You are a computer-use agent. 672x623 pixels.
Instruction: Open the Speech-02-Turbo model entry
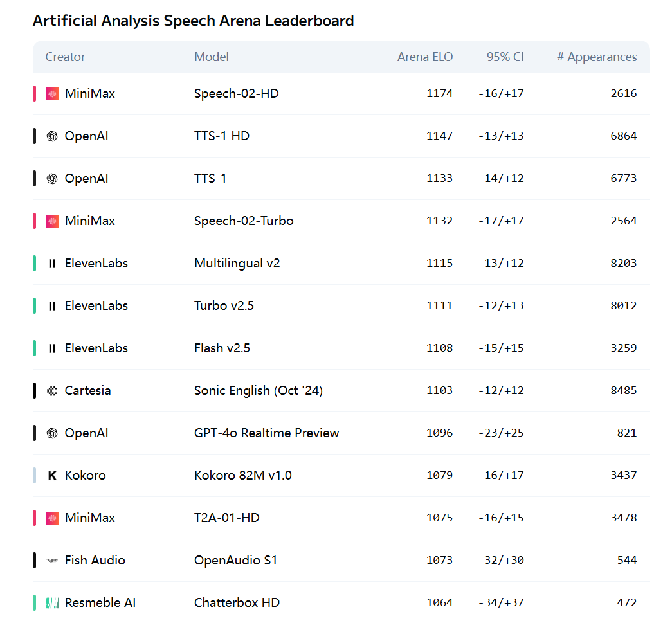(x=244, y=221)
